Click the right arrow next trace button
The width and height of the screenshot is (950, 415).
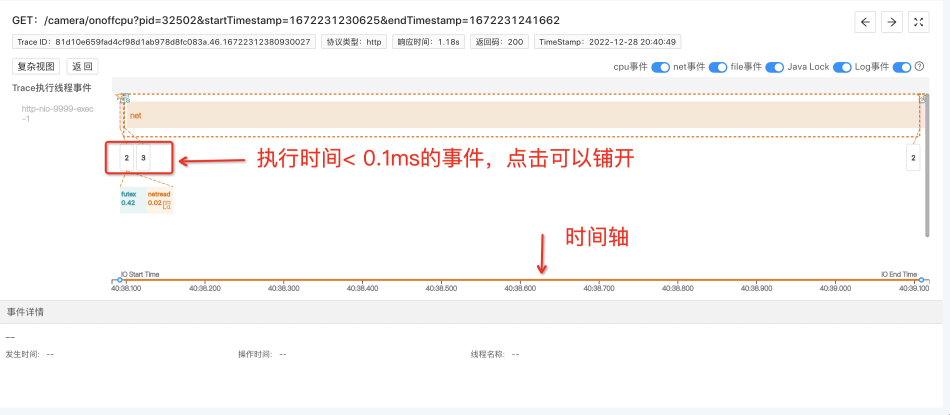(891, 22)
